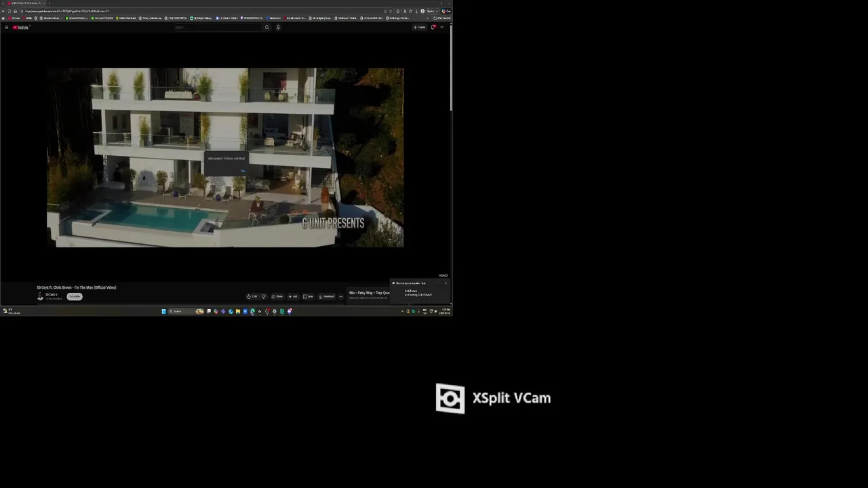This screenshot has height=488, width=868.
Task: Open the 50 Cent channel avatar
Action: pyautogui.click(x=40, y=296)
